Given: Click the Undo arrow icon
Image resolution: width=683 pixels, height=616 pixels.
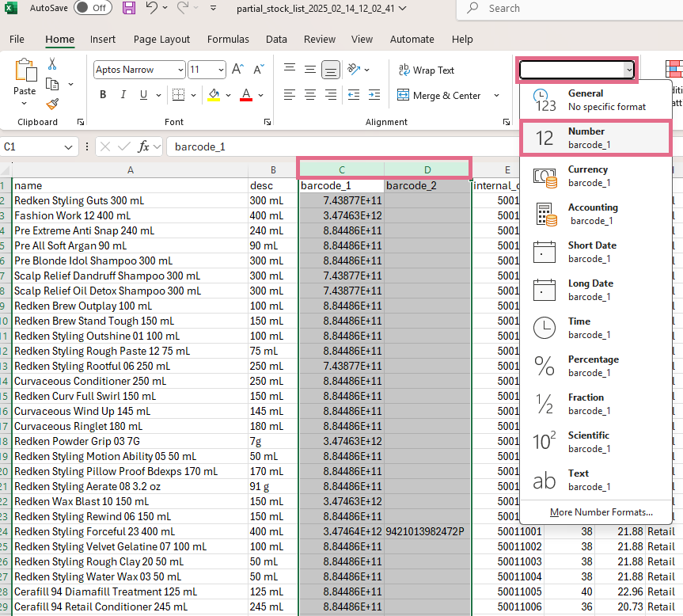Looking at the screenshot, I should (151, 7).
